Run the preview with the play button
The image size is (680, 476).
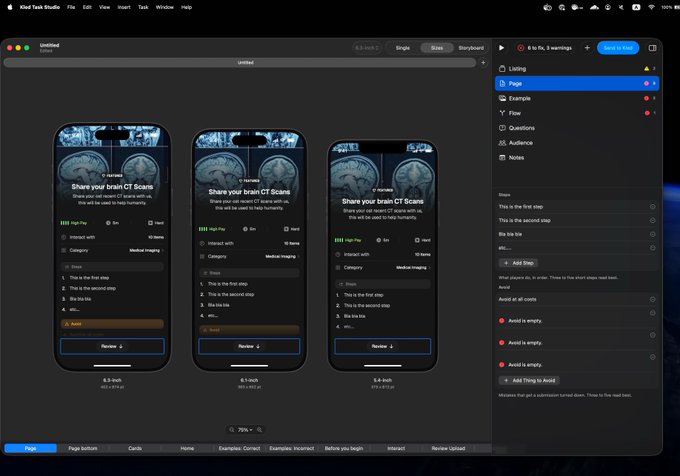501,48
